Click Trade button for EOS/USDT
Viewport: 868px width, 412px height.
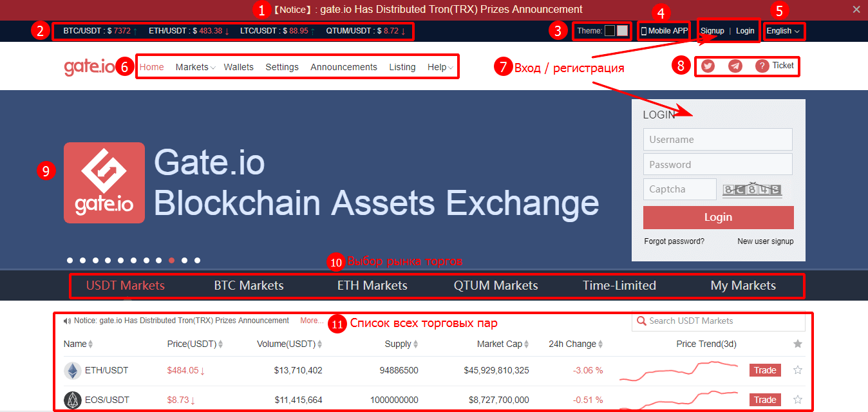765,400
